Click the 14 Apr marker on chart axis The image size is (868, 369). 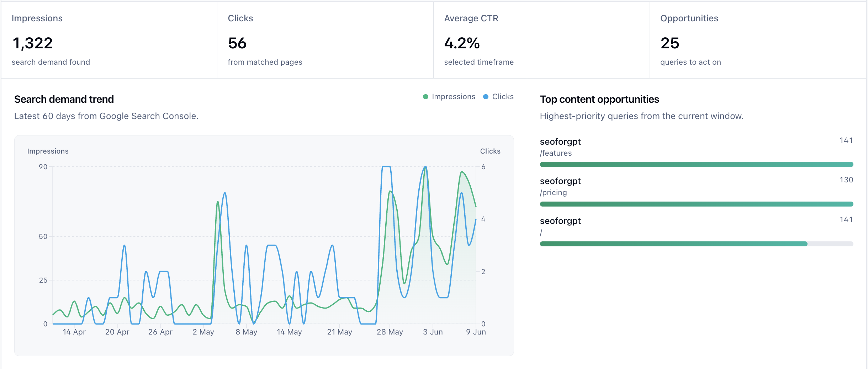[74, 332]
